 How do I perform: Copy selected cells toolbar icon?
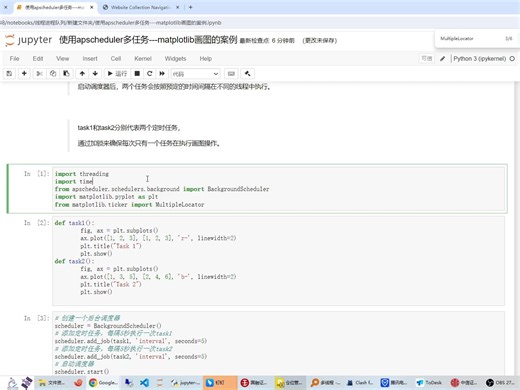coord(53,74)
